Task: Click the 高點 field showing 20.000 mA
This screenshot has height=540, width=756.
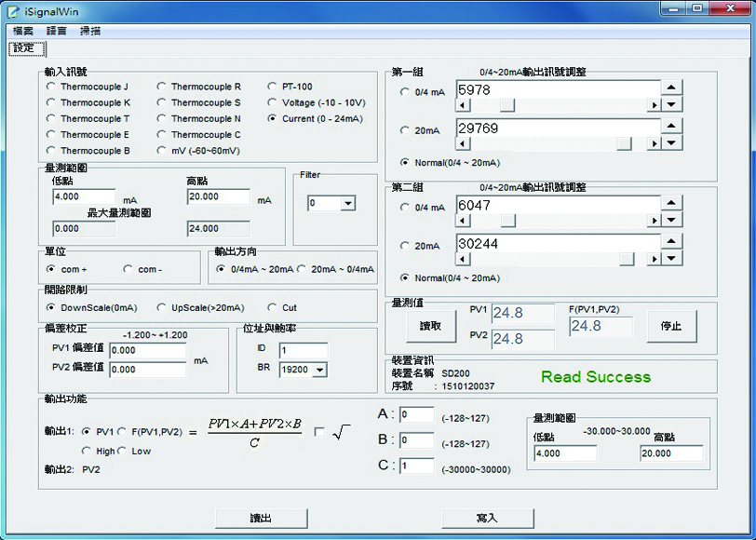Action: click(219, 196)
